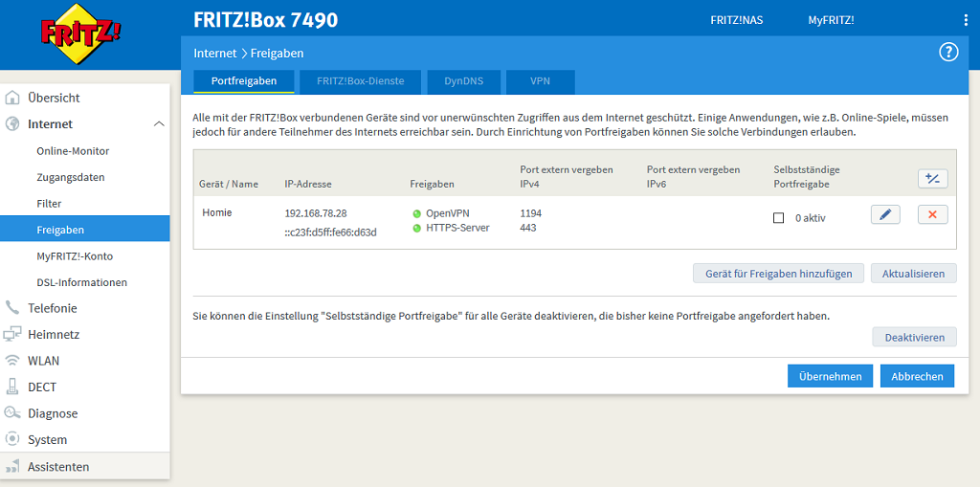Click the FRITZ!Box 7490 title
The image size is (980, 487).
coord(266,20)
